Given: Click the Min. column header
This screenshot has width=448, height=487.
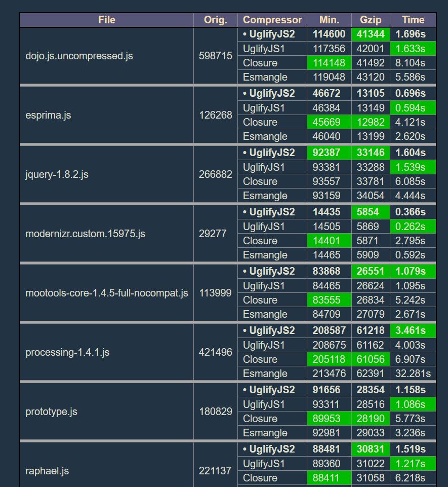Looking at the screenshot, I should (329, 20).
